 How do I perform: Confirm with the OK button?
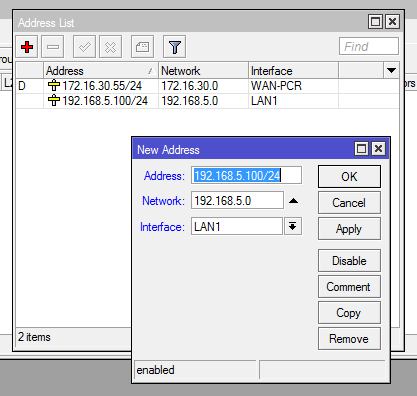tap(349, 177)
